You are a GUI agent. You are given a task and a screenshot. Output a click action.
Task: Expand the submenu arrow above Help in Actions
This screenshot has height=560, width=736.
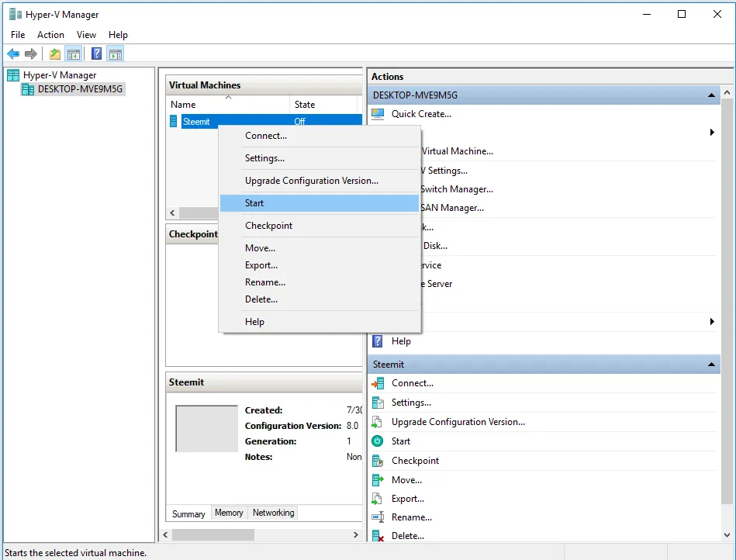click(712, 322)
